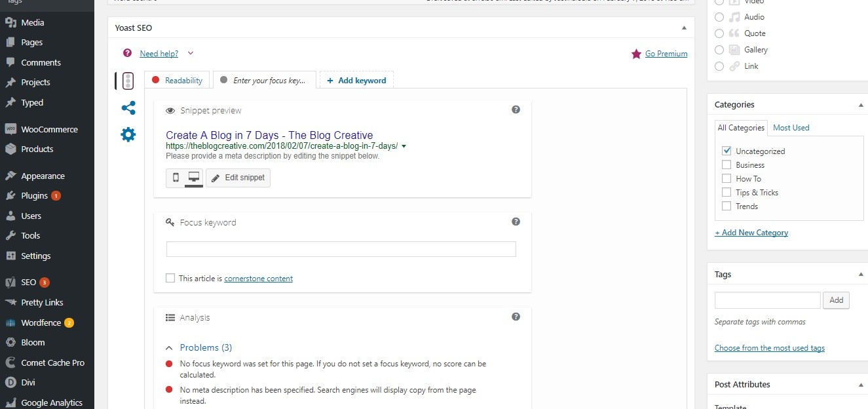Click the Add tag button

[836, 300]
